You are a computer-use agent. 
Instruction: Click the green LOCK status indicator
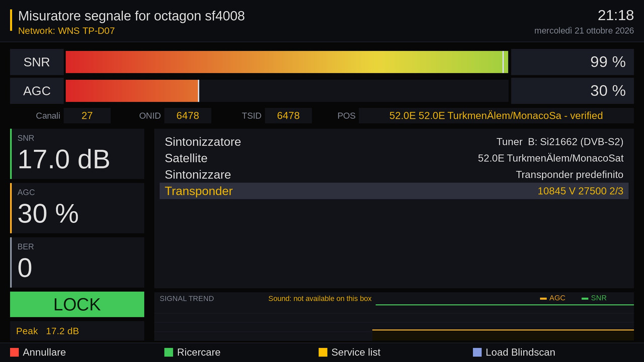pyautogui.click(x=77, y=304)
